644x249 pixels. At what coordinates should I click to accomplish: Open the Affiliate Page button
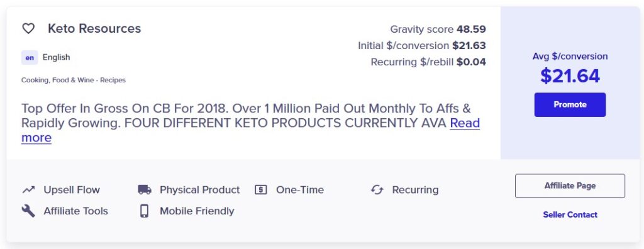[x=570, y=185]
